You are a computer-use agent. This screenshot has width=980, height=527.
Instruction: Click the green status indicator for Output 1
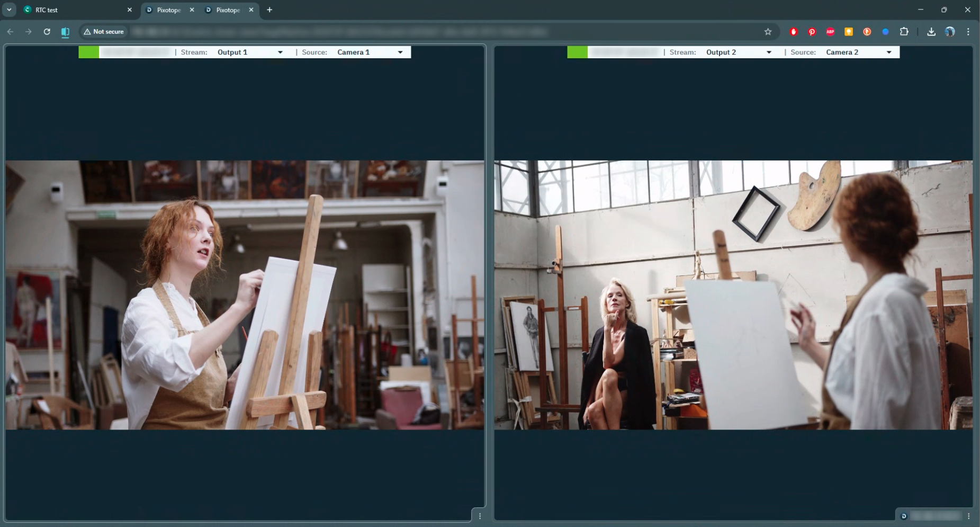(88, 52)
